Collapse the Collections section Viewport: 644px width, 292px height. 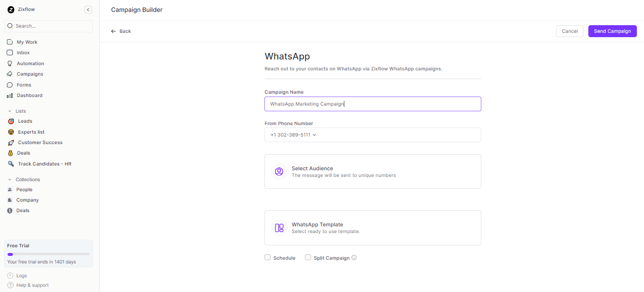[10, 179]
